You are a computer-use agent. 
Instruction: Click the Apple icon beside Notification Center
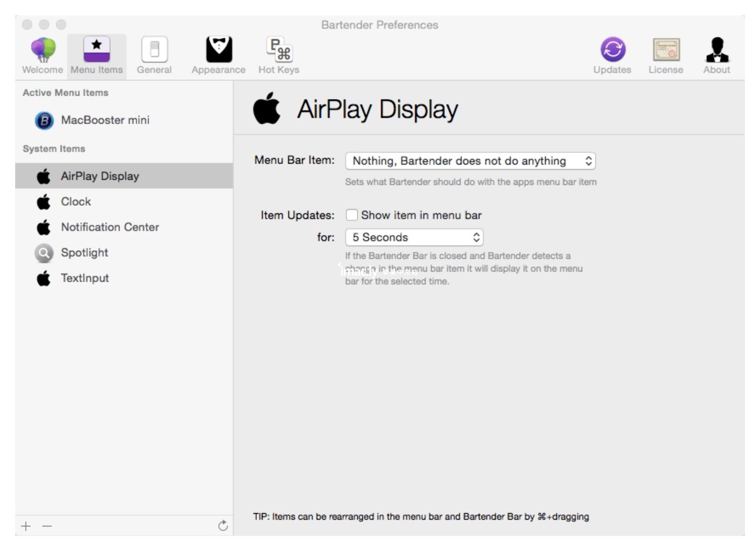(x=44, y=227)
